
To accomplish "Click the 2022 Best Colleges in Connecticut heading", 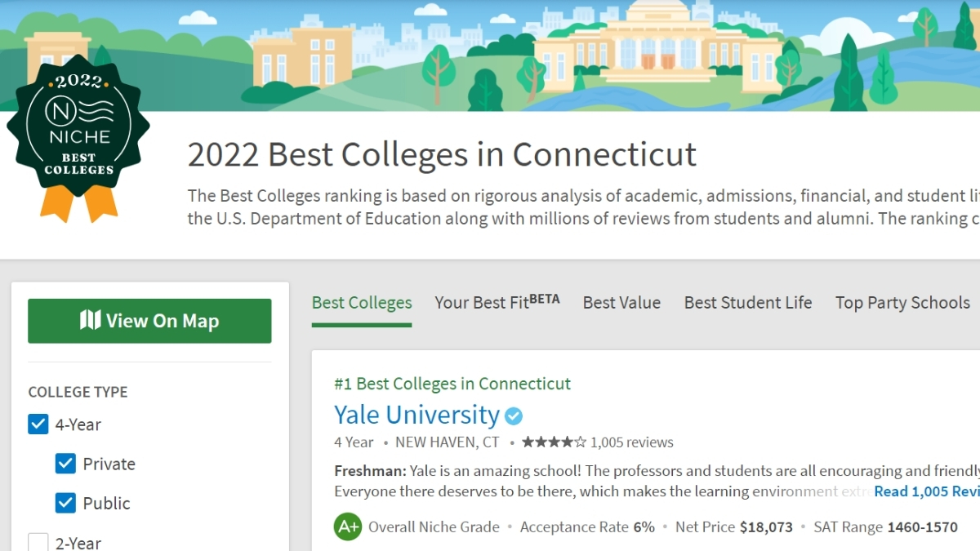I will [442, 154].
